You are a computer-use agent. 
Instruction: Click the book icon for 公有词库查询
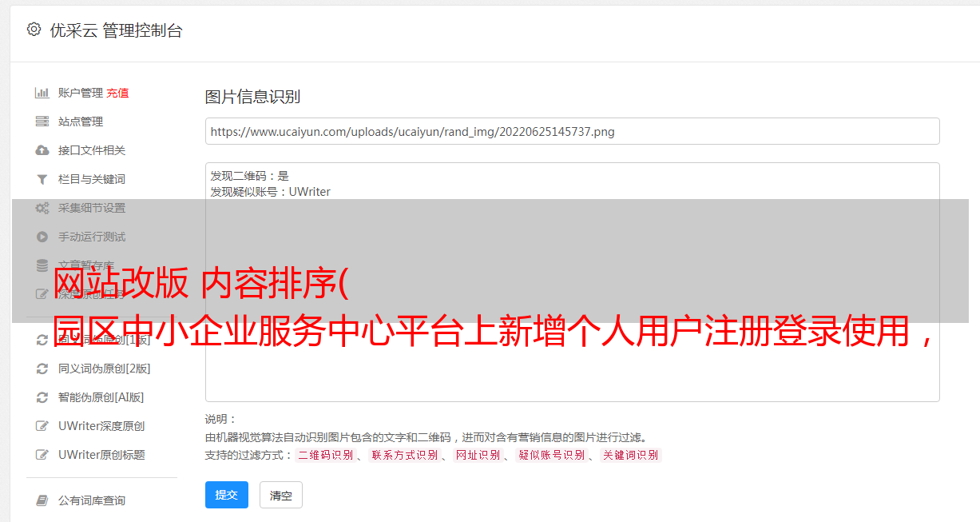click(42, 500)
